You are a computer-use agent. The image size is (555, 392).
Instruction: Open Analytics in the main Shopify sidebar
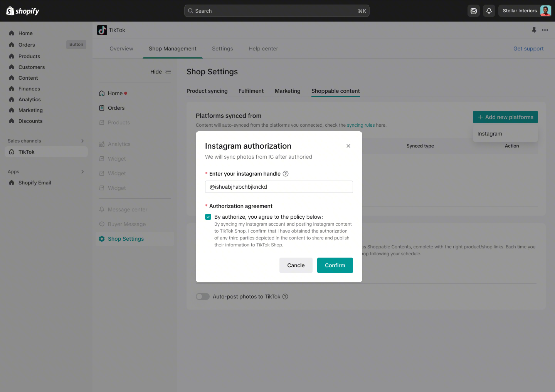pyautogui.click(x=30, y=99)
